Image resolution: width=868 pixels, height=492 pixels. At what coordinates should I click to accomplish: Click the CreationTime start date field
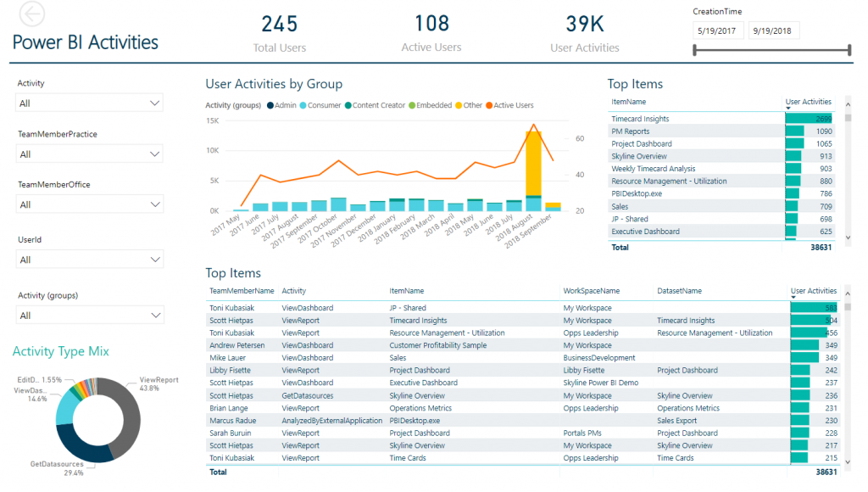pyautogui.click(x=719, y=31)
